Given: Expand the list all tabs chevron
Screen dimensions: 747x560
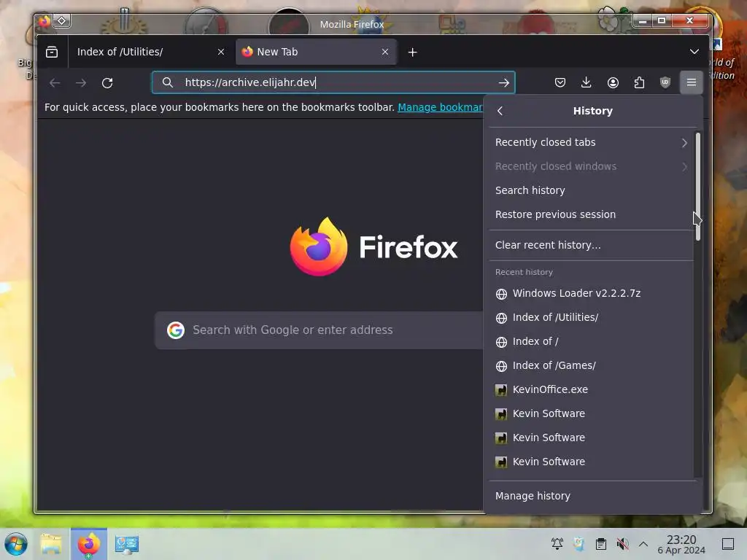Looking at the screenshot, I should (x=694, y=52).
